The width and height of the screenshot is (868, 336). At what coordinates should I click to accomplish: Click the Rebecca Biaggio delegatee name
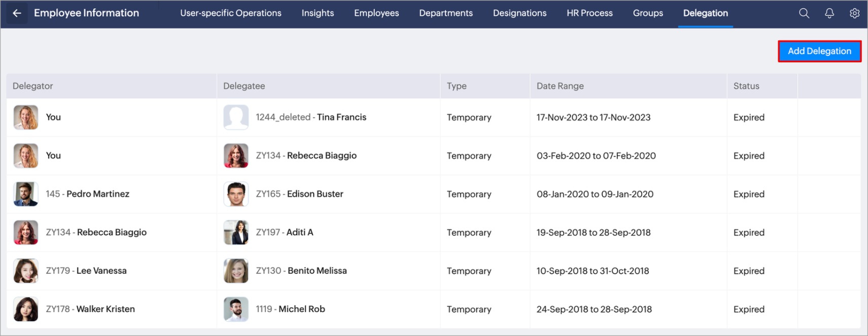tap(322, 156)
